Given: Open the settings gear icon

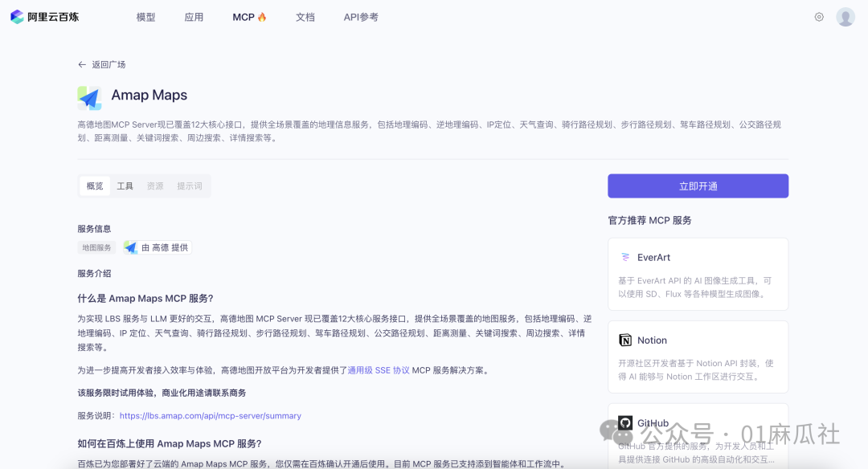Looking at the screenshot, I should (819, 16).
